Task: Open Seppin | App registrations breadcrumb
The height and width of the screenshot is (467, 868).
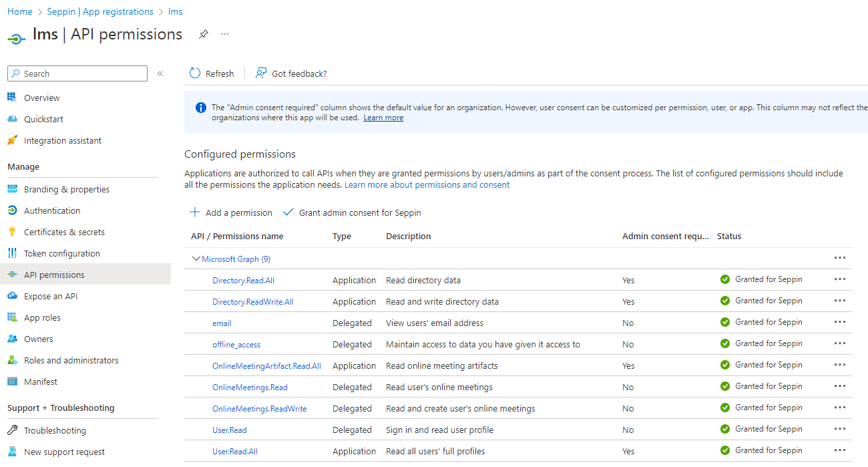Action: [x=100, y=11]
